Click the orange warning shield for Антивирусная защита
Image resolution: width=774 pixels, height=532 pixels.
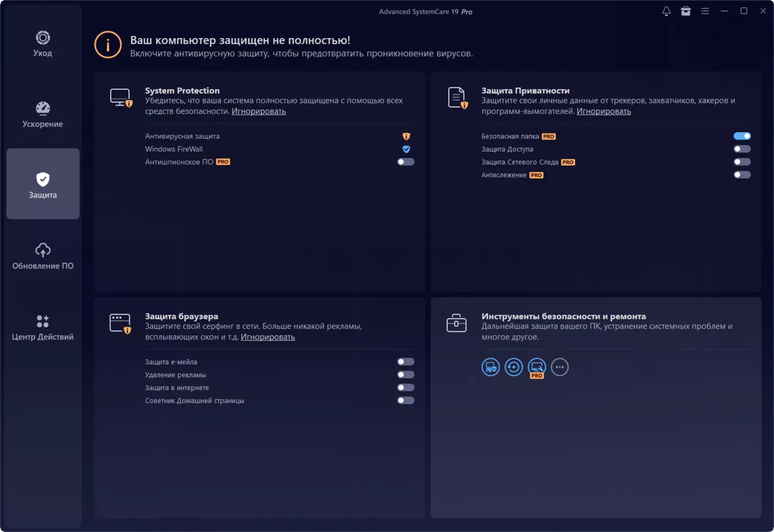[x=406, y=136]
